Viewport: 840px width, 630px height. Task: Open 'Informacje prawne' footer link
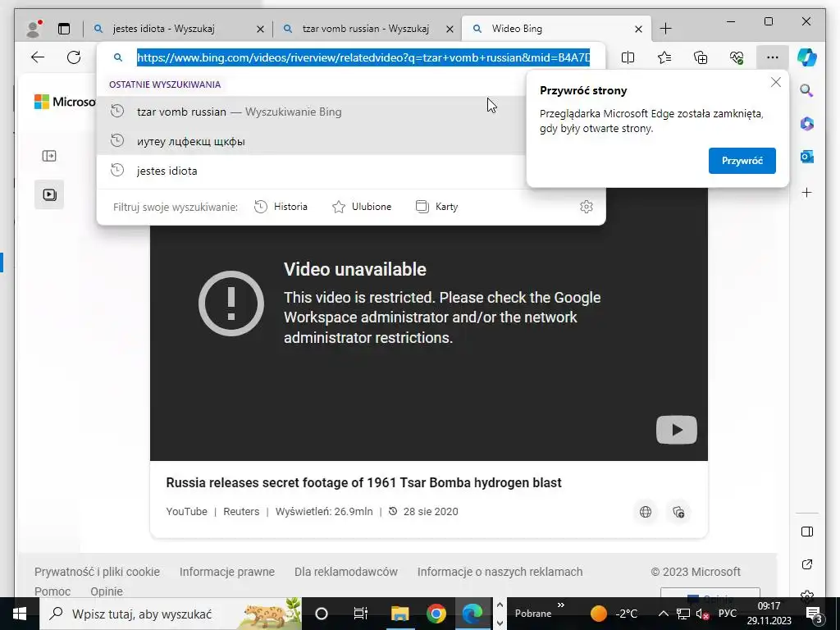coord(227,572)
